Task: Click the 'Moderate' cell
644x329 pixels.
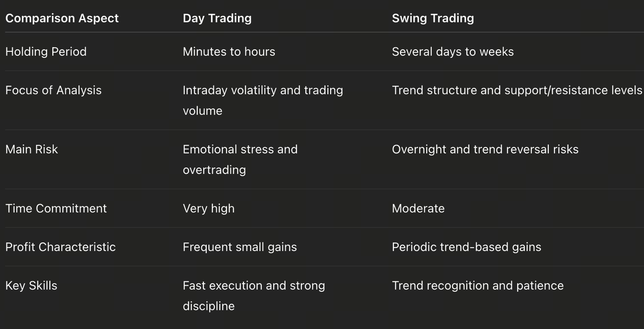Action: tap(418, 209)
